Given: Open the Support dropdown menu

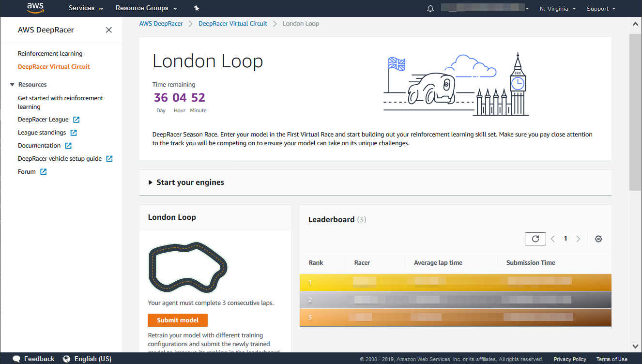Looking at the screenshot, I should click(x=601, y=9).
